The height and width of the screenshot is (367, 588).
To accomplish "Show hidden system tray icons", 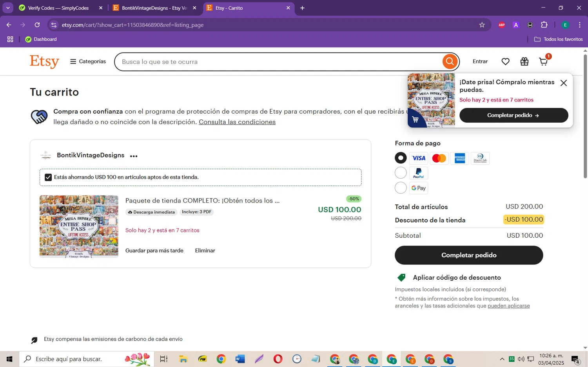I will [x=502, y=359].
